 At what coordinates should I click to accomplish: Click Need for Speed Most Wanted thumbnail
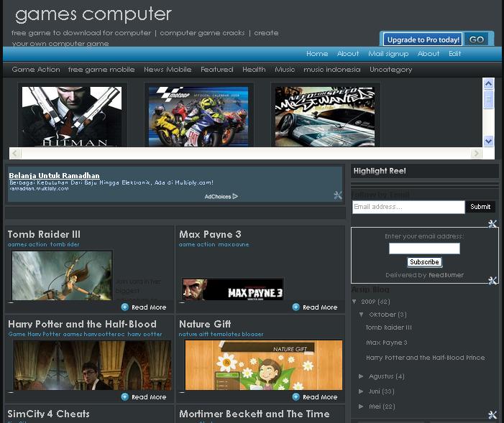[325, 116]
